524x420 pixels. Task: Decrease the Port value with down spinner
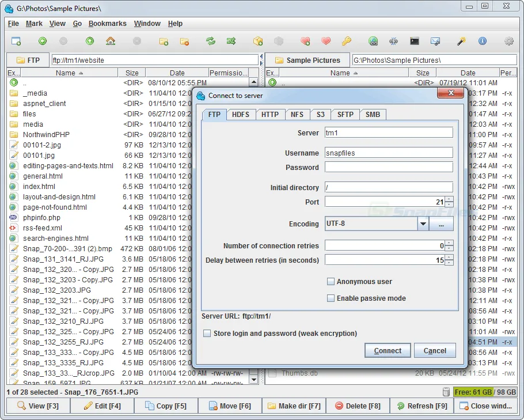coord(450,205)
